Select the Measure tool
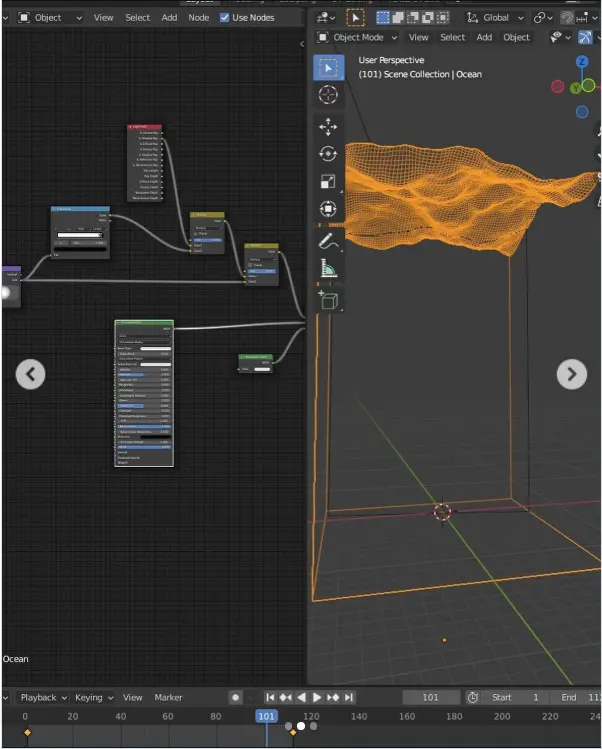 click(x=328, y=268)
